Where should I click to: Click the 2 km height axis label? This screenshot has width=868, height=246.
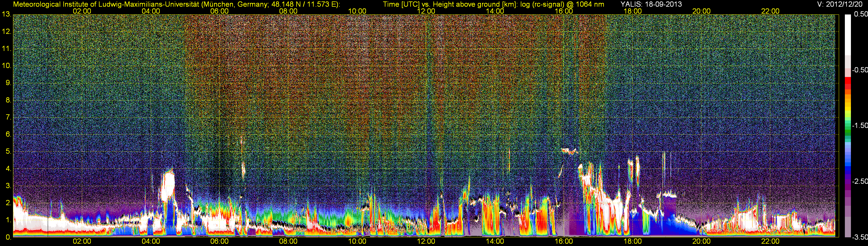(8, 203)
